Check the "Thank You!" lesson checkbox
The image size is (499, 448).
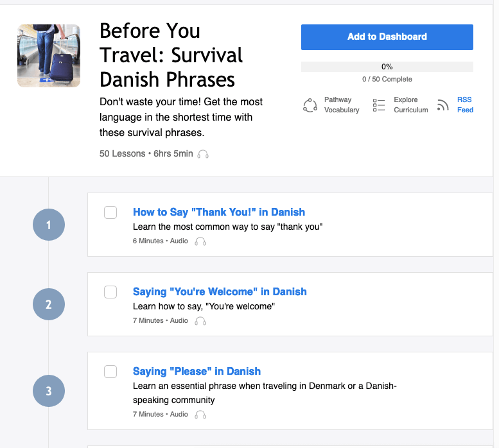pyautogui.click(x=110, y=212)
